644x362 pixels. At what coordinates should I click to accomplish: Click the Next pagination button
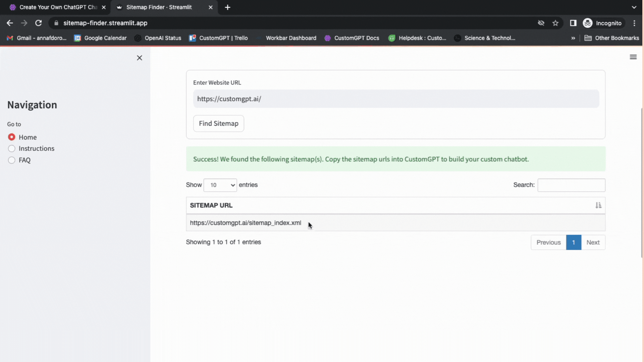[x=593, y=242]
